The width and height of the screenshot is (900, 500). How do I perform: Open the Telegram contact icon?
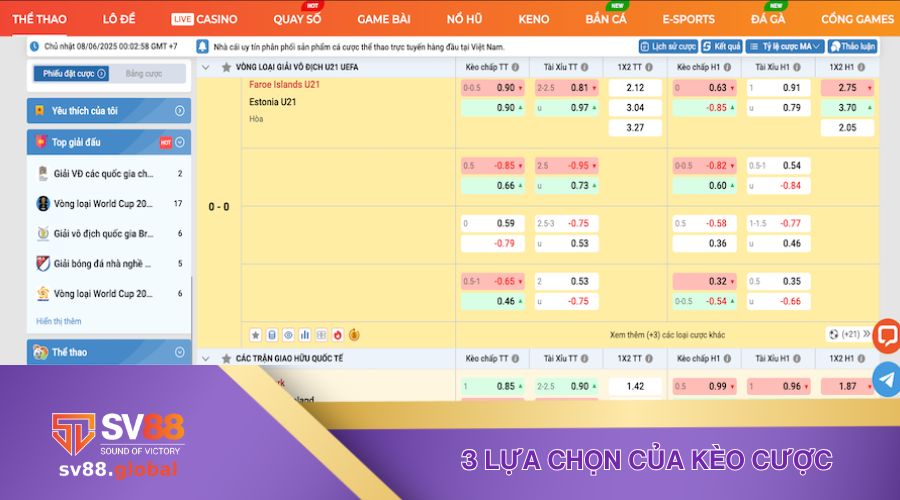886,379
